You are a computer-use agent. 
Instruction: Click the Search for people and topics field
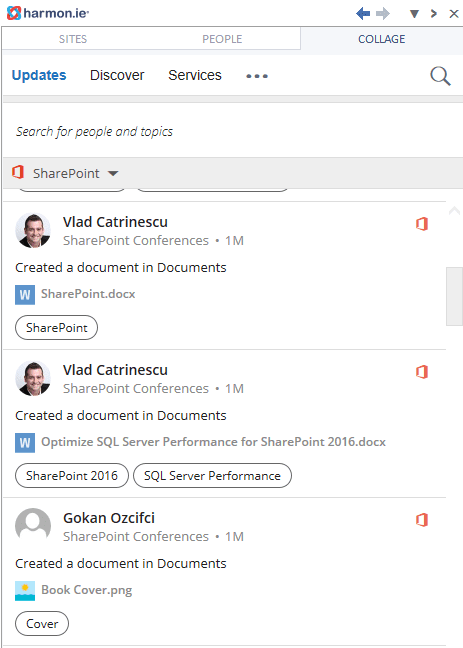232,131
